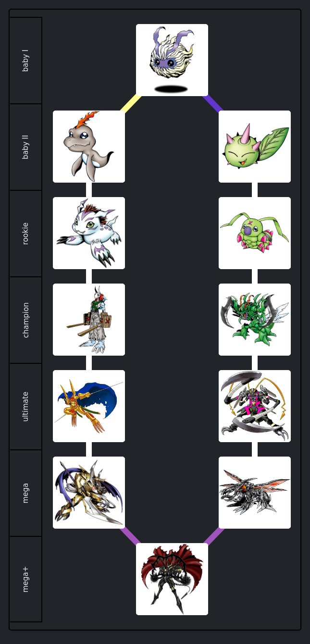Click the yellow connector line below baby I
Screen dimensions: 310x644
pyautogui.click(x=131, y=103)
